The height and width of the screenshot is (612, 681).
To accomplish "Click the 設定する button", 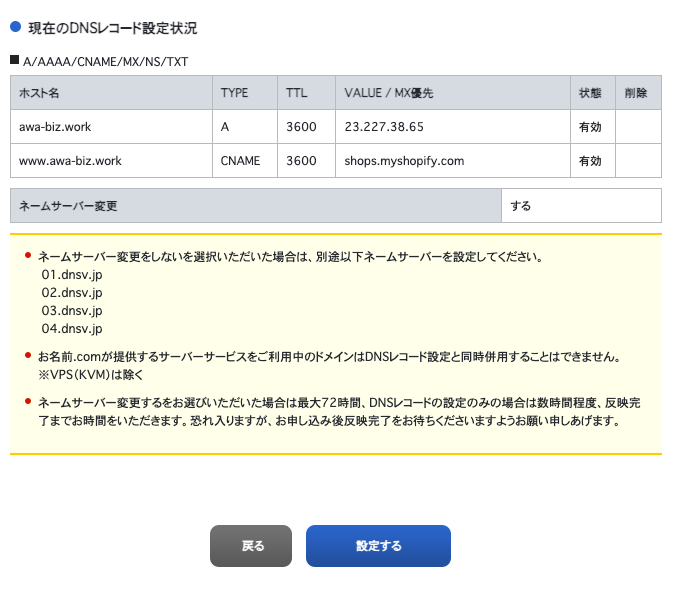I will point(378,546).
